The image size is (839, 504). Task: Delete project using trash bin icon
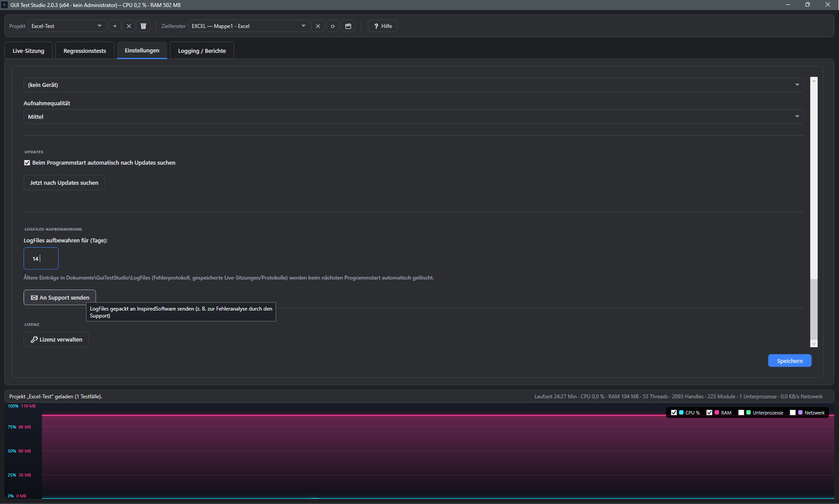coord(143,26)
